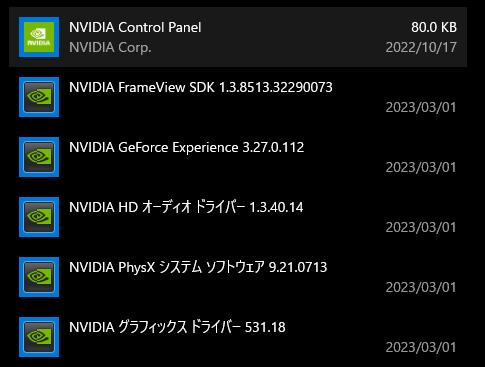The width and height of the screenshot is (485, 367).
Task: Select NVIDIA グラフィックス ドライバー 531.18 entry
Action: tap(177, 327)
